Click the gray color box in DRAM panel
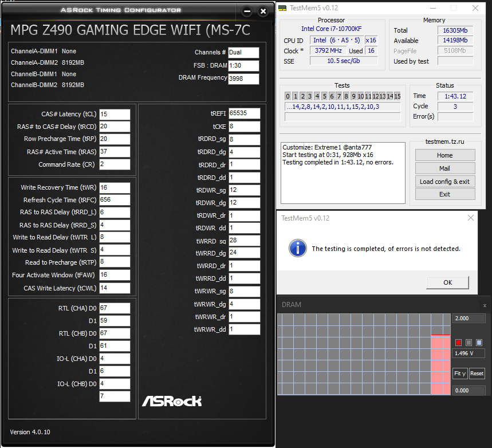Viewport: 492px width, 448px height. pyautogui.click(x=469, y=343)
